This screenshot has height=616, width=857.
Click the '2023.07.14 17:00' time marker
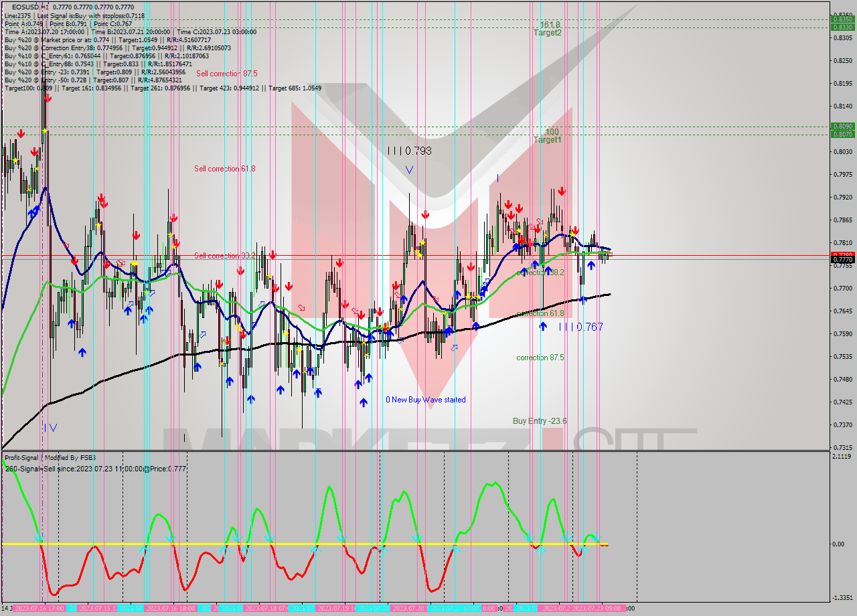(40, 608)
